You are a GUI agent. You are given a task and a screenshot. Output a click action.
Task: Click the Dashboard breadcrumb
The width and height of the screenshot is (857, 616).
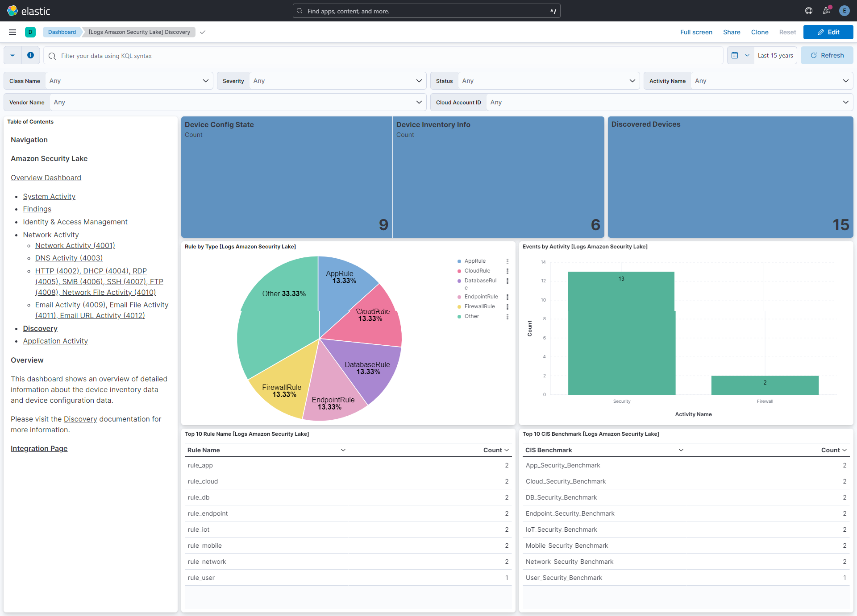pos(62,32)
